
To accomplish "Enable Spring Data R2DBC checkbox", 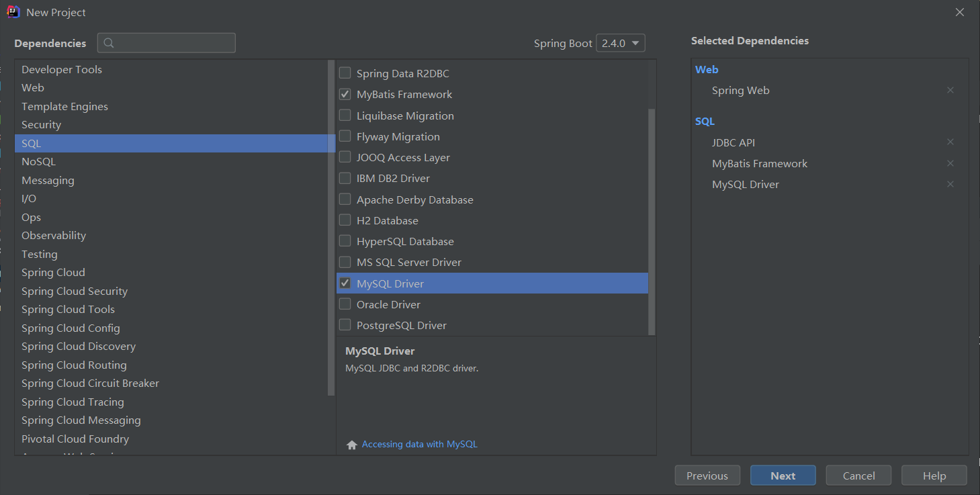I will coord(345,73).
